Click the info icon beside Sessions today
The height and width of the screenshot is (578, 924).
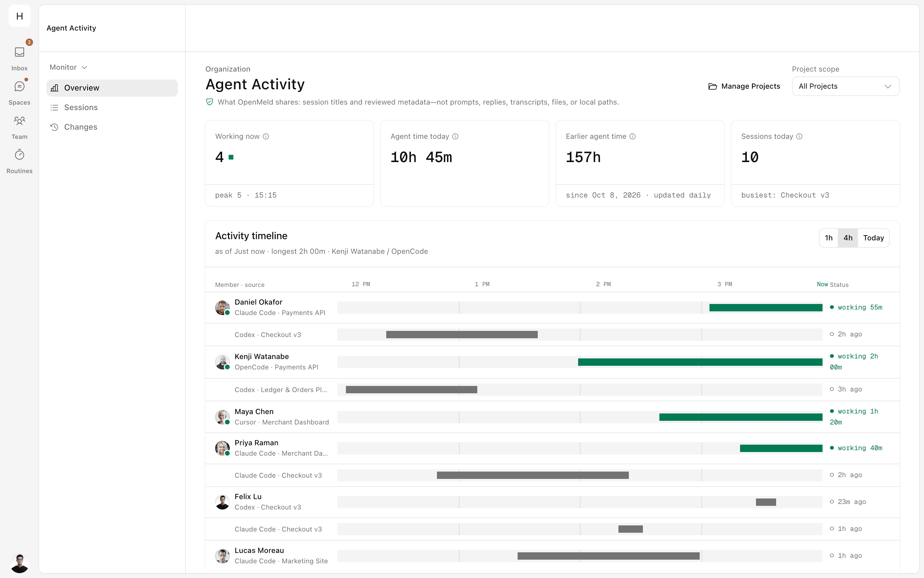click(800, 136)
